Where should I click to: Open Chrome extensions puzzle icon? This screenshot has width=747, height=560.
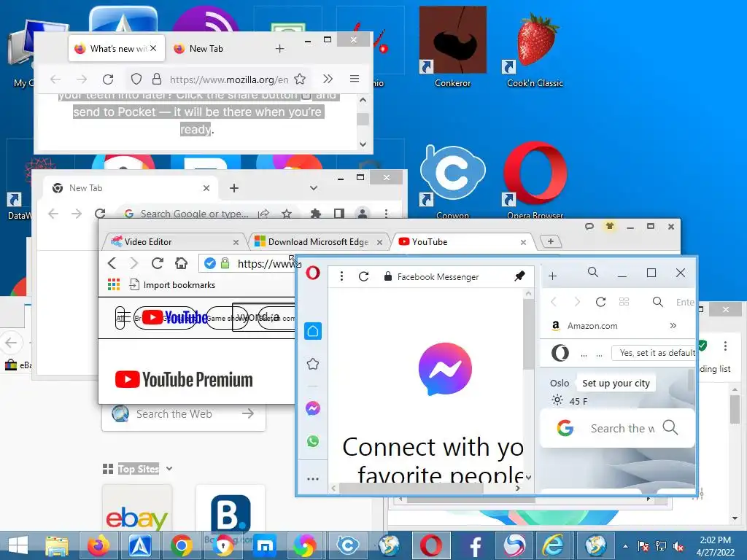(x=316, y=214)
